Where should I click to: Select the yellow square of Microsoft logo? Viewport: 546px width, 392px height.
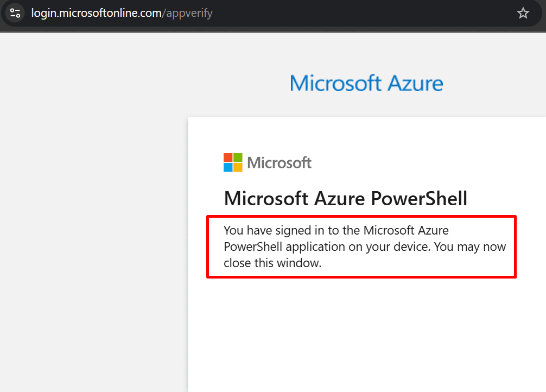click(x=238, y=167)
